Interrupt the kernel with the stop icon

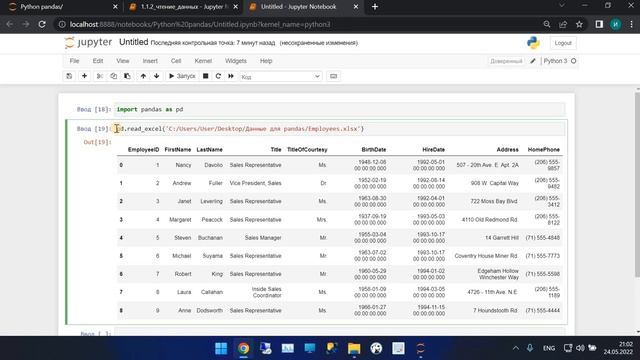coord(206,76)
